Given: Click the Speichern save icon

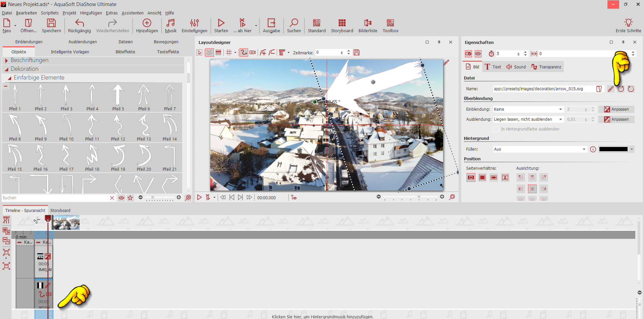Looking at the screenshot, I should [x=51, y=23].
